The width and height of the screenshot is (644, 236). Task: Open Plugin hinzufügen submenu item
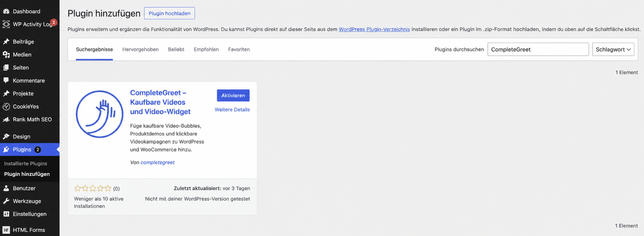(27, 174)
